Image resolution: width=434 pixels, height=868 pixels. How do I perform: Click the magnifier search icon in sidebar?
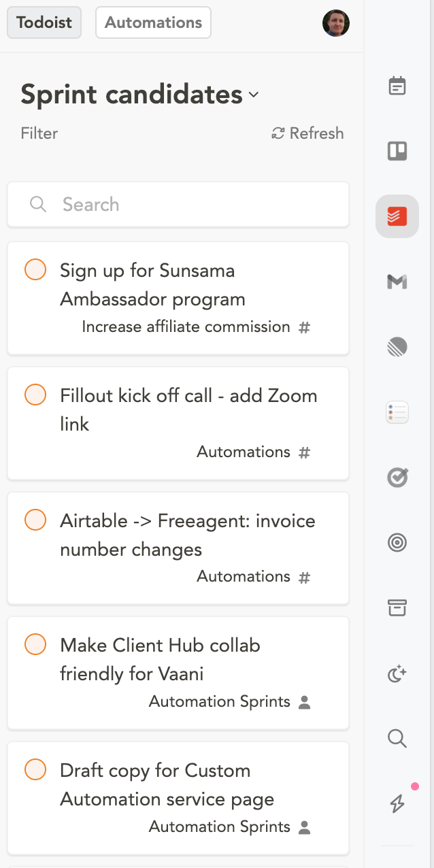tap(397, 738)
